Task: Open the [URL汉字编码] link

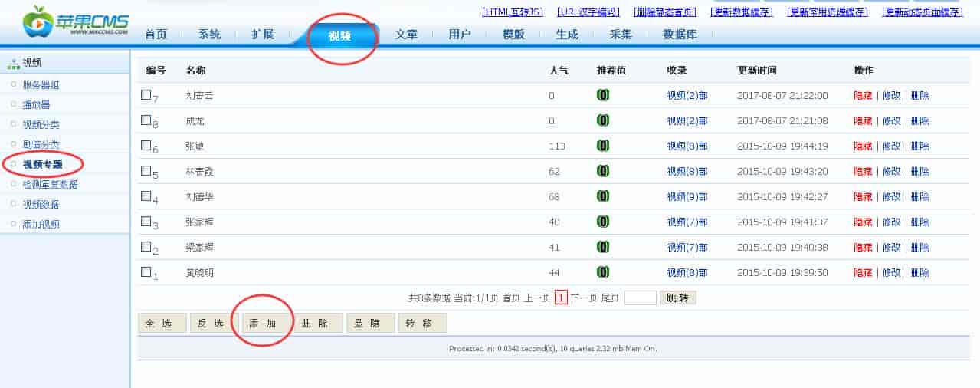Action: tap(589, 12)
